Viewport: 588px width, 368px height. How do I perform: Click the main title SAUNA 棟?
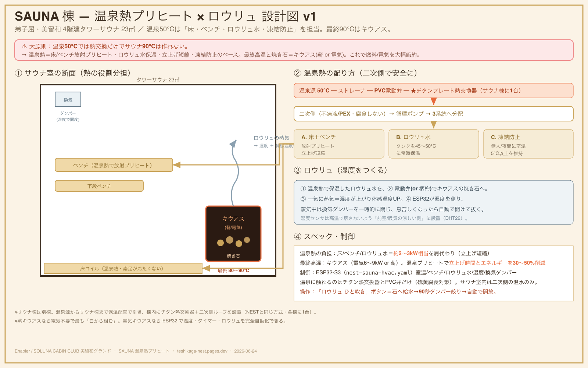[165, 16]
